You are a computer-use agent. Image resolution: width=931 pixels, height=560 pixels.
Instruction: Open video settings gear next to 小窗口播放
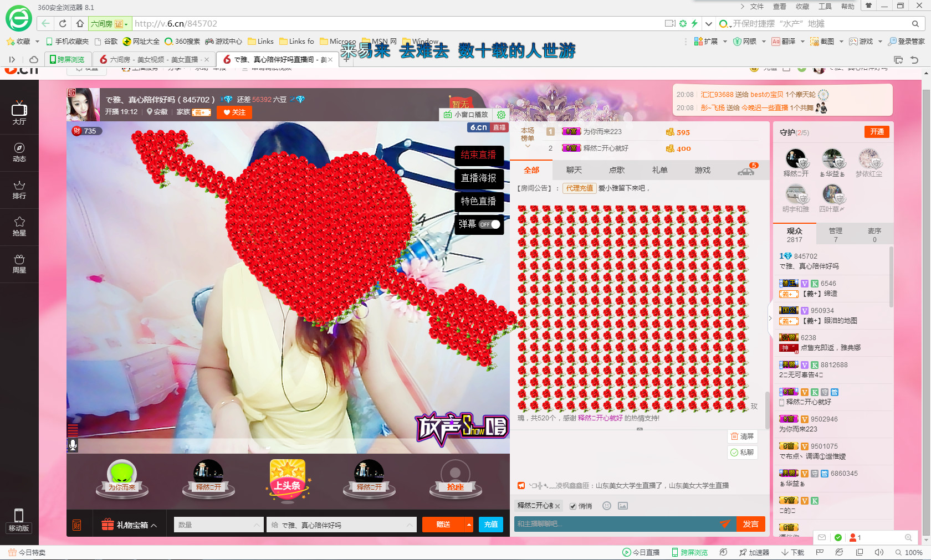coord(501,115)
